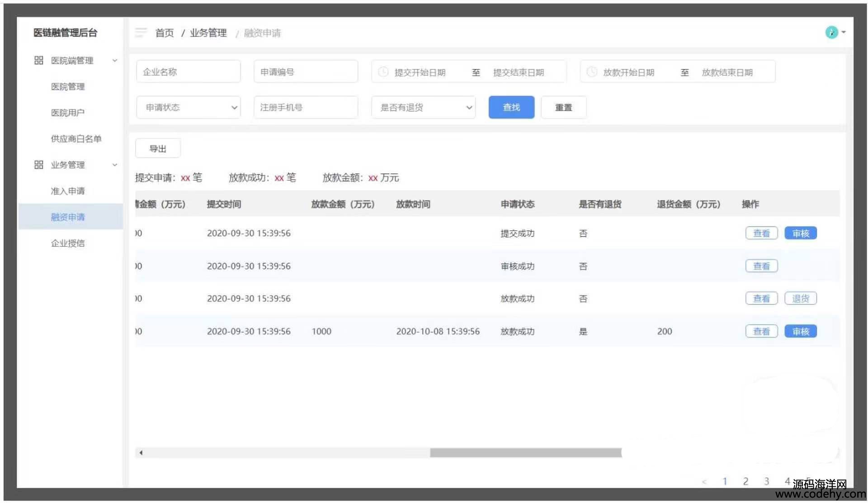Click the 审核成功 status cell
This screenshot has height=503, width=868.
[518, 266]
